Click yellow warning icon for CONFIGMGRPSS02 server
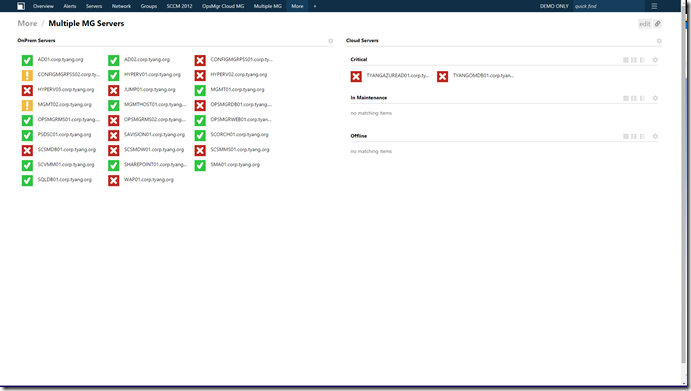Viewport: 691px width, 391px height. click(x=27, y=75)
